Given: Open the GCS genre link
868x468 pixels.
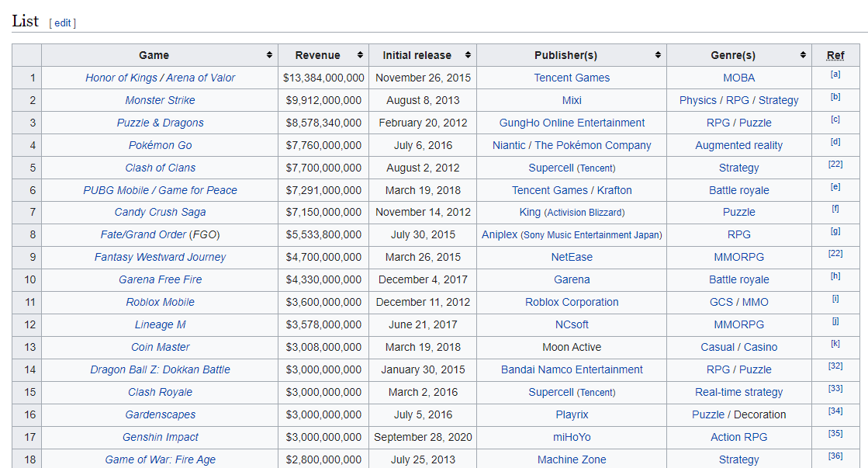Looking at the screenshot, I should [721, 303].
